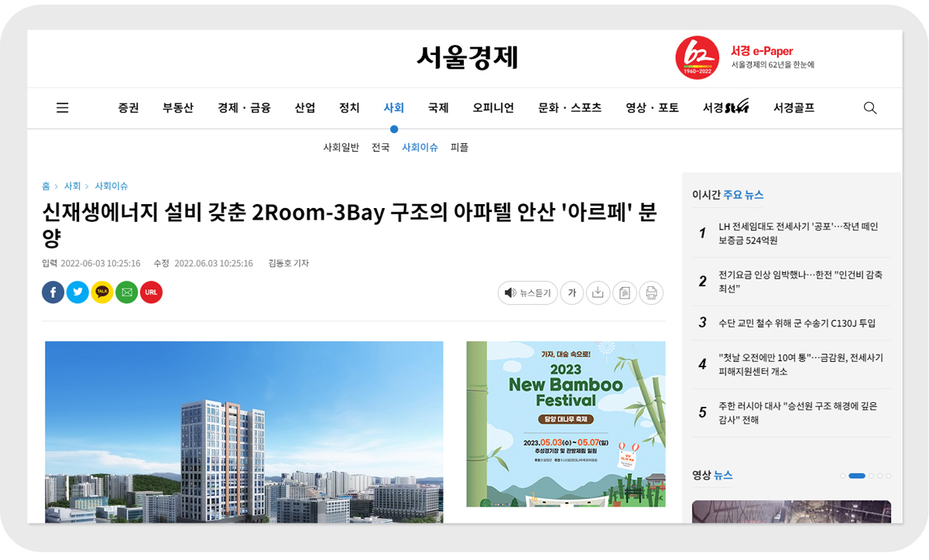Select first 영상 뉴스 carousel dot
Viewport: 929px width, 560px height.
pos(842,476)
